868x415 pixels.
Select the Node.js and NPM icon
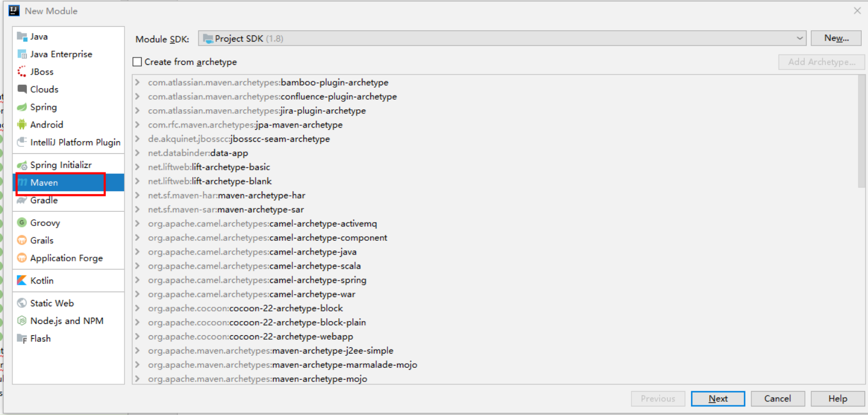(22, 321)
